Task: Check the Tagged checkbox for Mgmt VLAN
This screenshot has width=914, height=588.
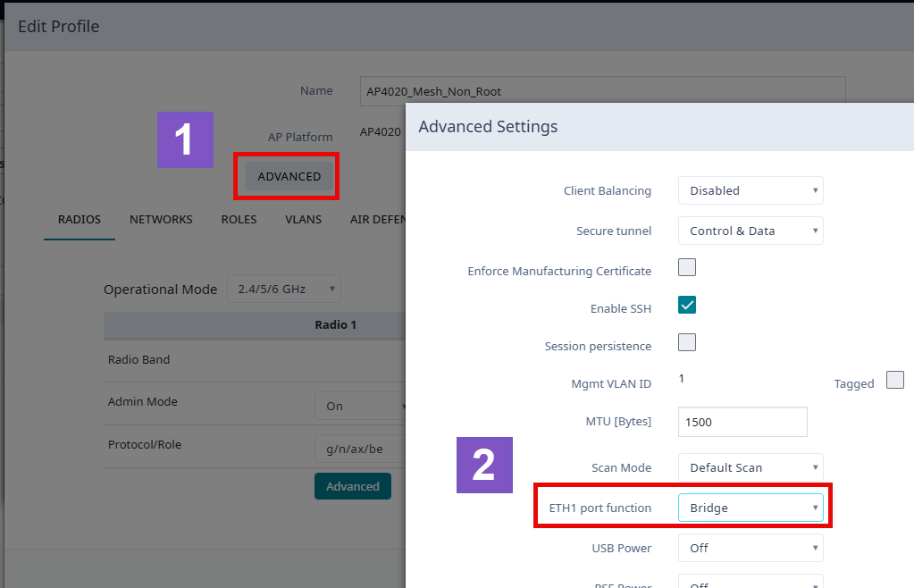Action: click(x=894, y=380)
